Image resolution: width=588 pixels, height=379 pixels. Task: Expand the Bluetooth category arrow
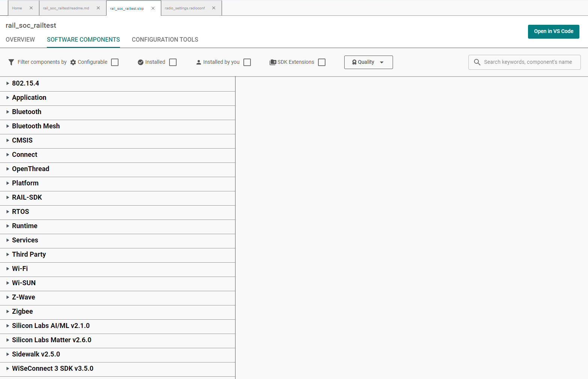click(7, 112)
